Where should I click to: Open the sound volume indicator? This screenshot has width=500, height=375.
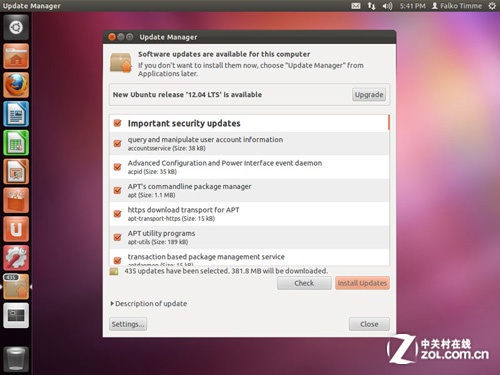click(387, 6)
